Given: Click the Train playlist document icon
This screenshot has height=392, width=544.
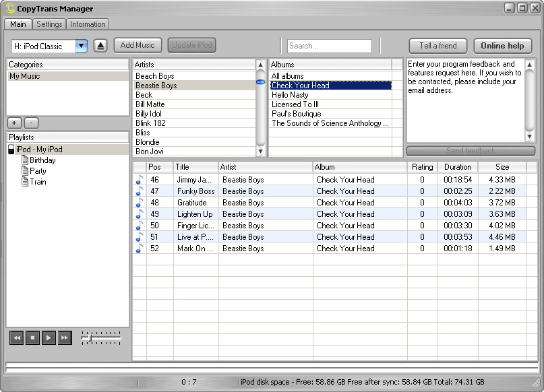Looking at the screenshot, I should [25, 182].
